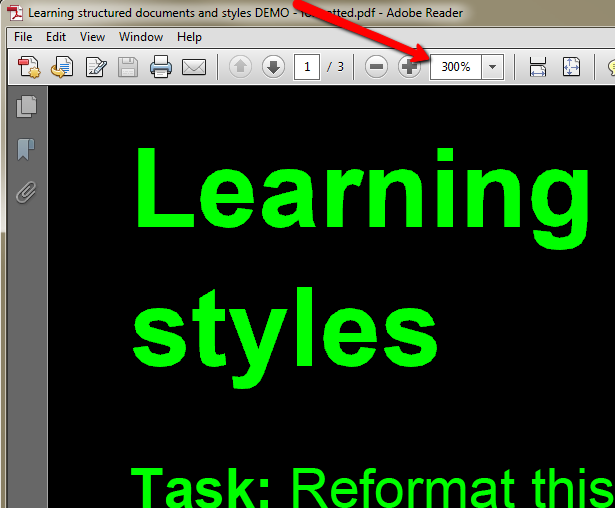Image resolution: width=615 pixels, height=508 pixels.
Task: Go to previous page up arrow
Action: tap(240, 67)
